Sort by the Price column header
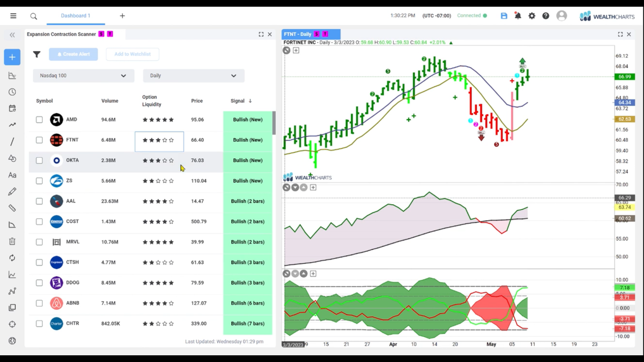This screenshot has width=644, height=362. point(197,101)
